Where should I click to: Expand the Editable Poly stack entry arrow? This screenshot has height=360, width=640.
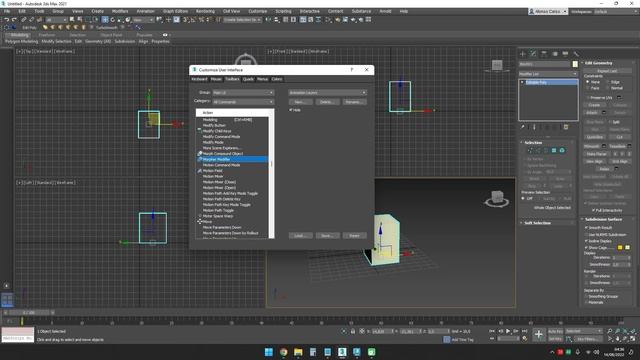(522, 82)
